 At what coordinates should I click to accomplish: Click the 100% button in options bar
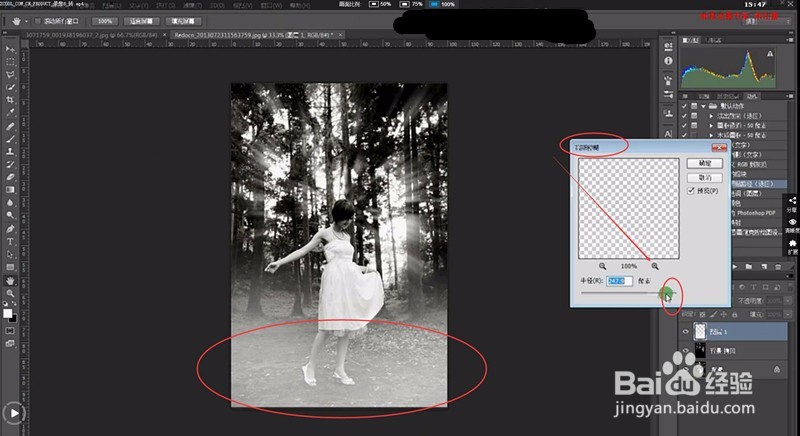click(105, 21)
